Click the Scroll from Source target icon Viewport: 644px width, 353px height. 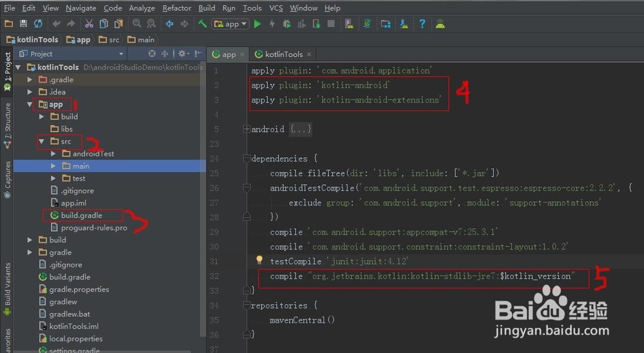152,53
